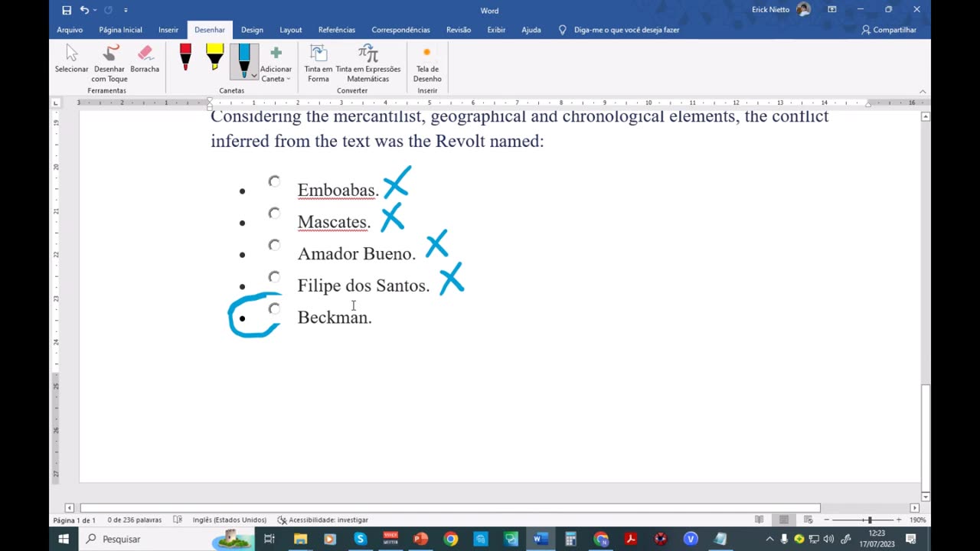This screenshot has height=551, width=980.
Task: Change language Inglês (Estados Unidos)
Action: pos(230,520)
